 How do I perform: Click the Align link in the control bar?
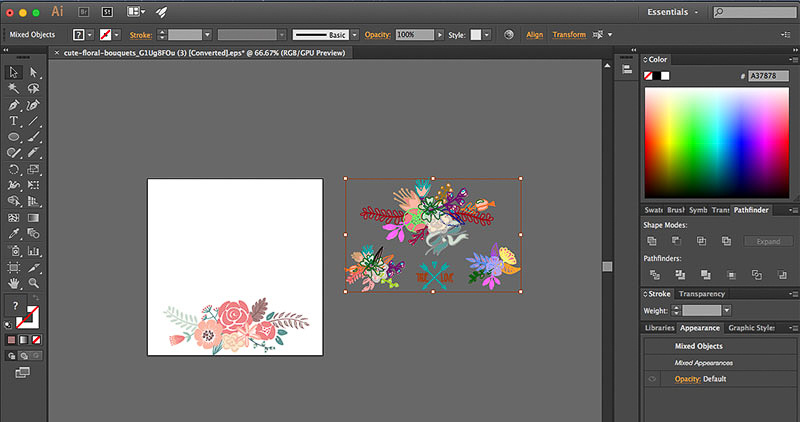[535, 35]
